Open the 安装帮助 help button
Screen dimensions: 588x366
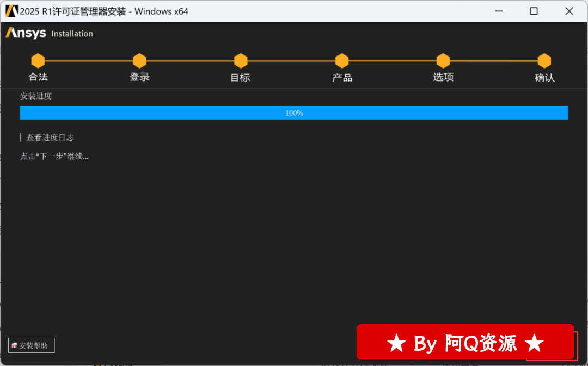(x=32, y=345)
